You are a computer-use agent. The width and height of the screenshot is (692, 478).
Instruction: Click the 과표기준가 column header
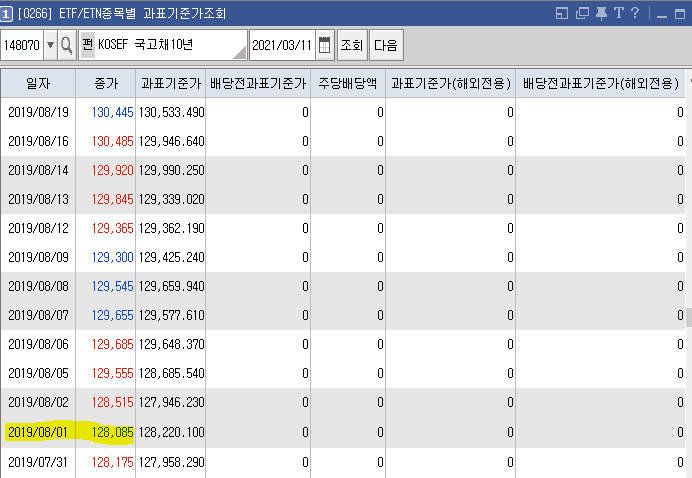(x=171, y=83)
